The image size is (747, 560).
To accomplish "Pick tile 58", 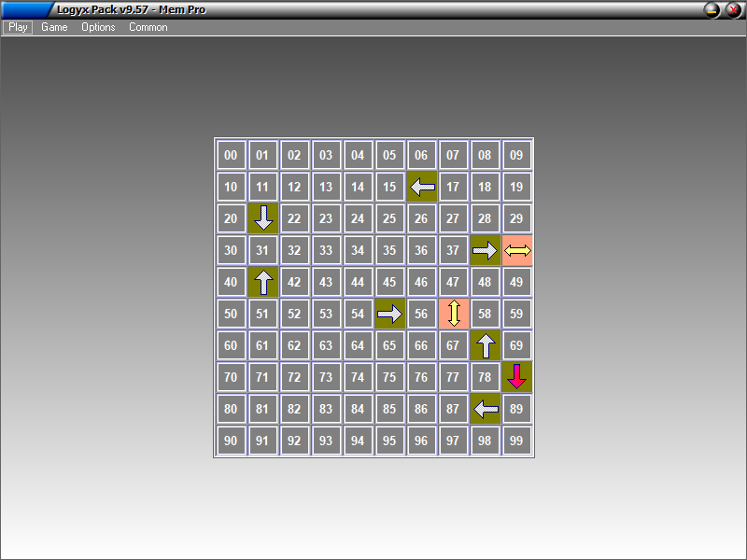I will (485, 314).
